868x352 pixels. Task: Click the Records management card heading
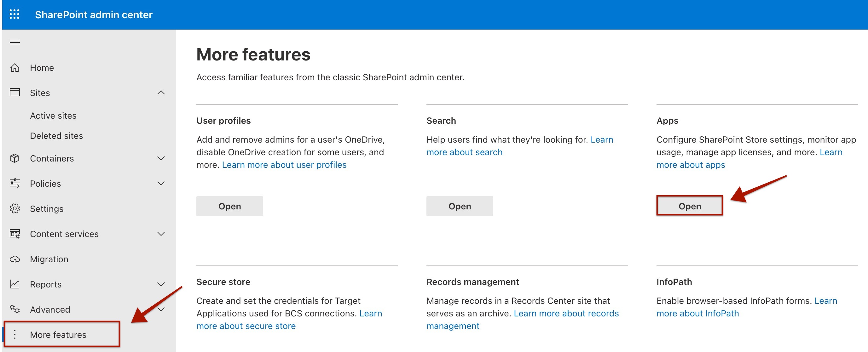472,282
